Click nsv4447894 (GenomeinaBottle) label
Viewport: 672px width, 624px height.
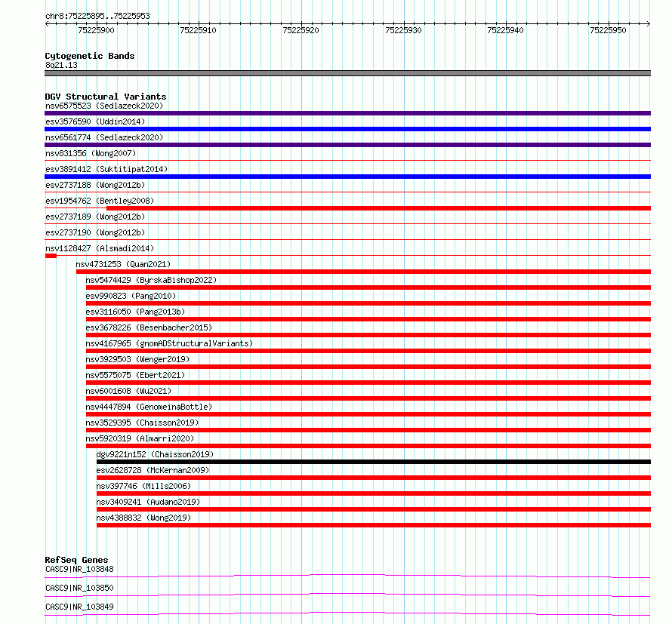pyautogui.click(x=149, y=407)
